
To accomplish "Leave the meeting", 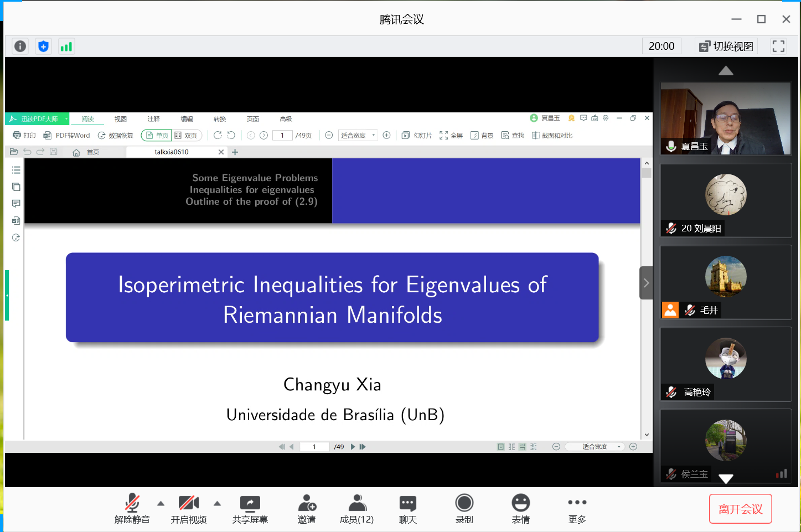I will click(740, 509).
